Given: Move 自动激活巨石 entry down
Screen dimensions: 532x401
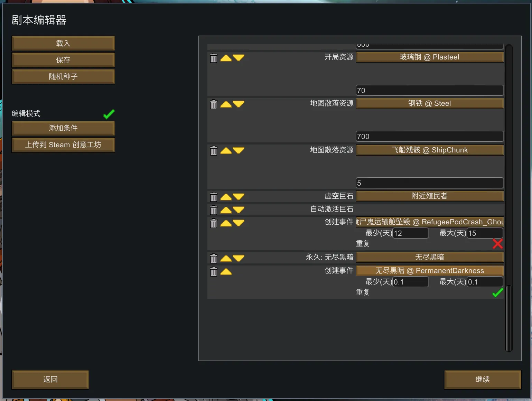Looking at the screenshot, I should (x=239, y=210).
